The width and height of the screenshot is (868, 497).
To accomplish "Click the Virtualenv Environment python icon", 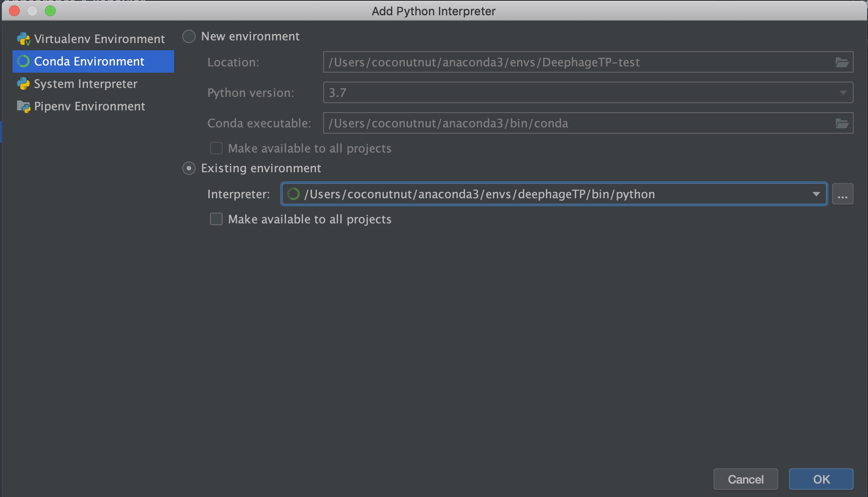I will click(x=23, y=39).
